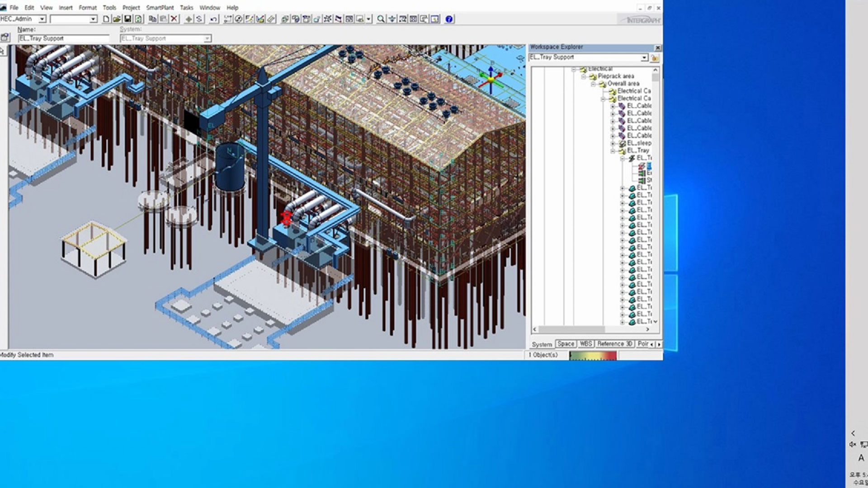Click the magnifier Zoom tool icon
Viewport: 868px width, 488px height.
coord(381,19)
